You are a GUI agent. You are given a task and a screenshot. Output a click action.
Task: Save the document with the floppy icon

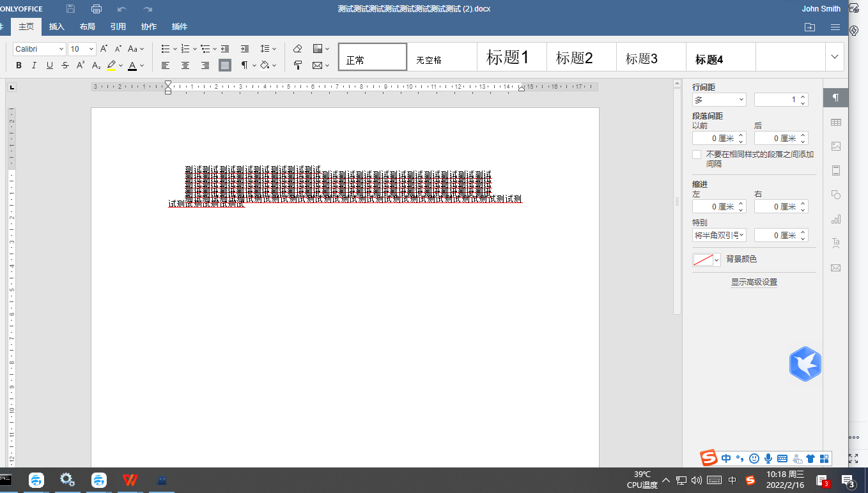click(70, 9)
